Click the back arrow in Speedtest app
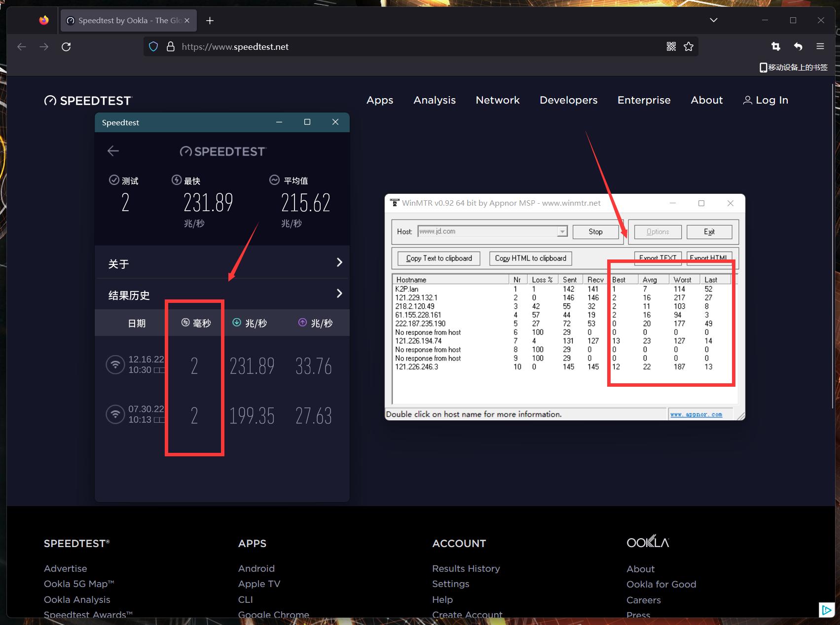 click(113, 151)
